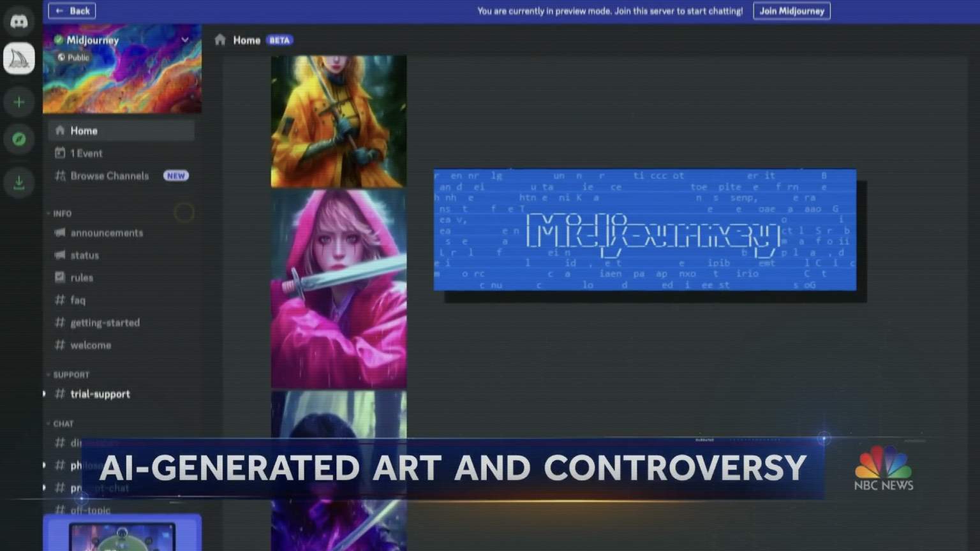980x551 pixels.
Task: Collapse the INFO channel category
Action: pyautogui.click(x=62, y=214)
